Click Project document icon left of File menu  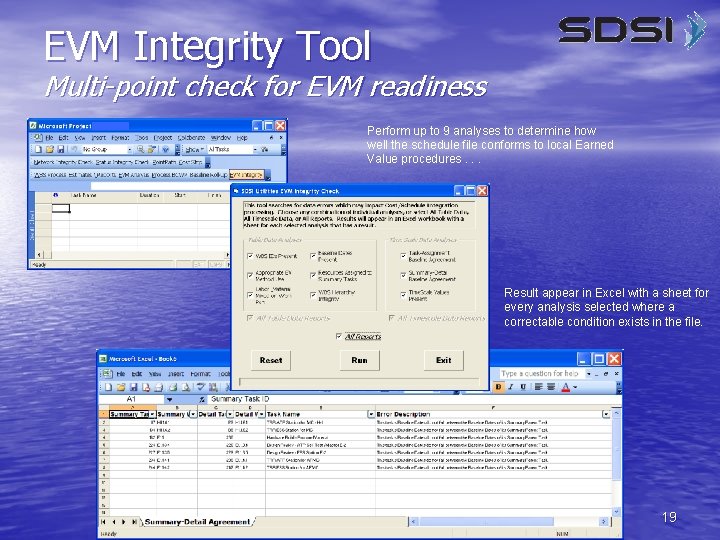pos(38,137)
